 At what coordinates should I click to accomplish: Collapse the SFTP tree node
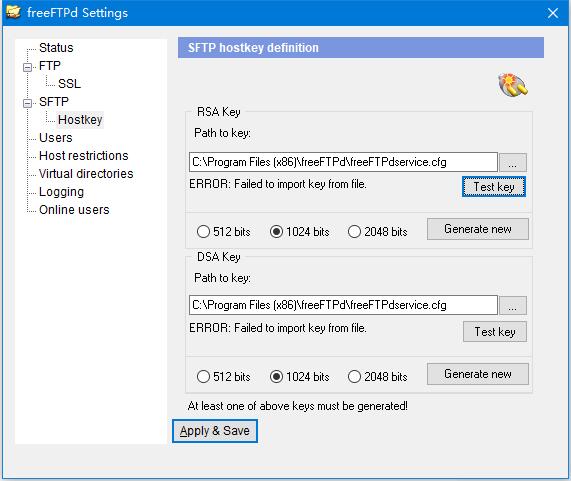pos(27,103)
